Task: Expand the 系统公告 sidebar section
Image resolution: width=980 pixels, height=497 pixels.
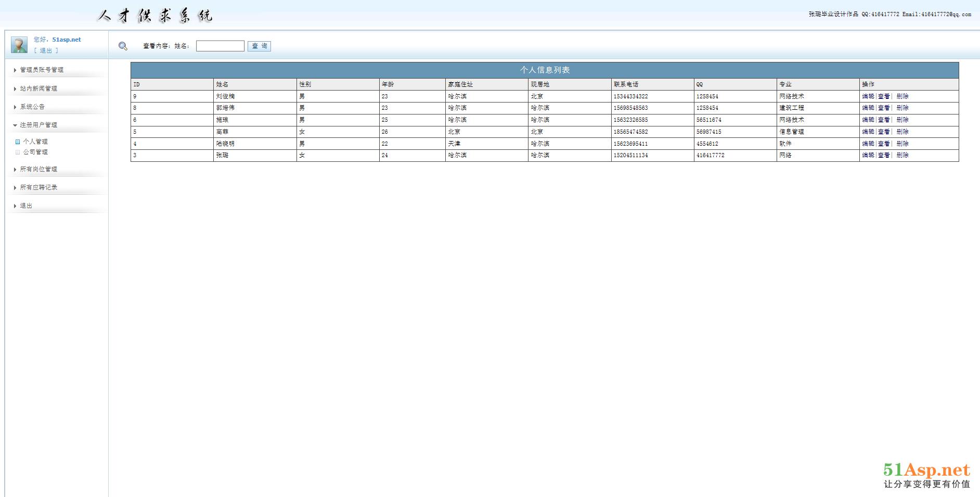Action: coord(32,107)
